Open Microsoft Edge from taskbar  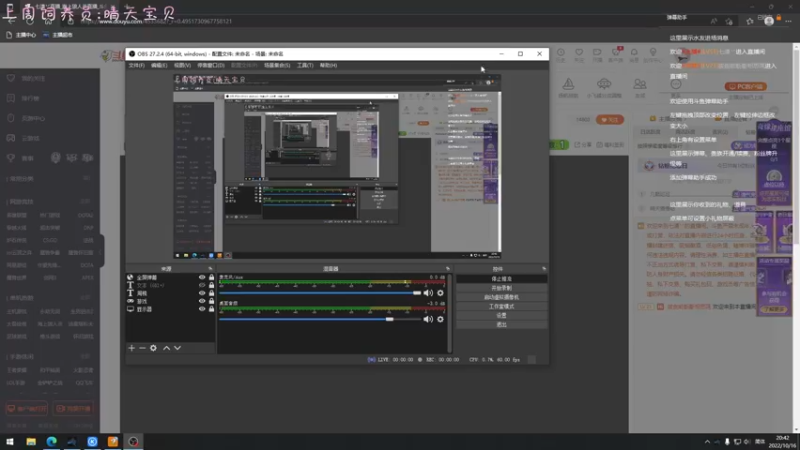point(52,442)
